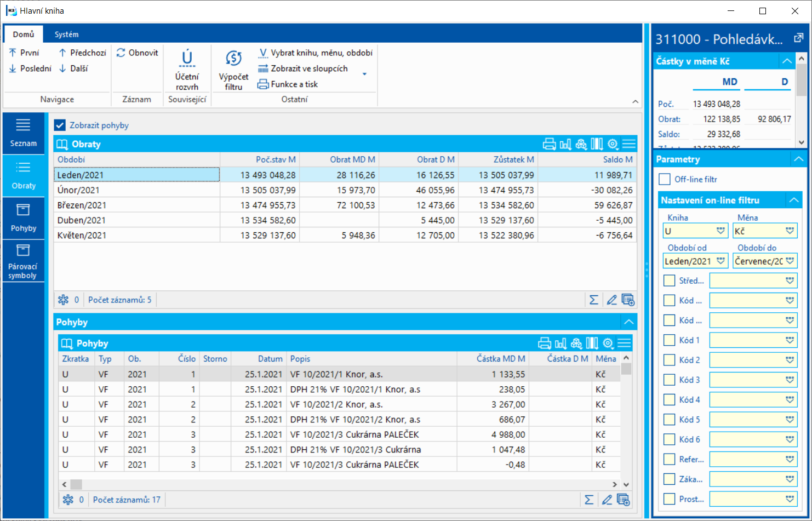
Task: Open the chart icon in Pohyby header
Action: (x=561, y=343)
